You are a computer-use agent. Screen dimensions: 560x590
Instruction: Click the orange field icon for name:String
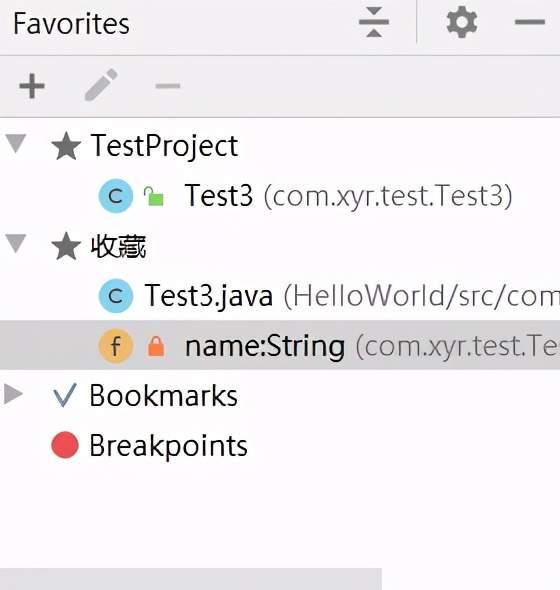(x=116, y=346)
